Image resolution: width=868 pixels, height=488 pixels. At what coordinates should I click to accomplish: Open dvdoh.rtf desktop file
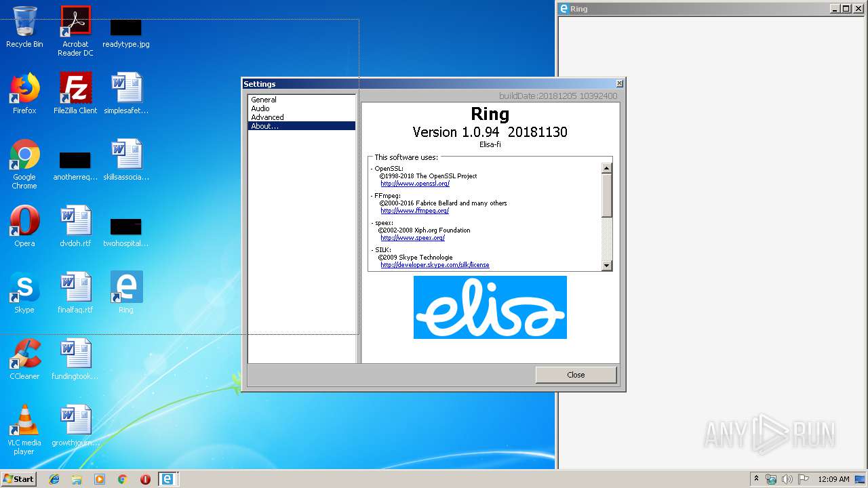pyautogui.click(x=75, y=226)
